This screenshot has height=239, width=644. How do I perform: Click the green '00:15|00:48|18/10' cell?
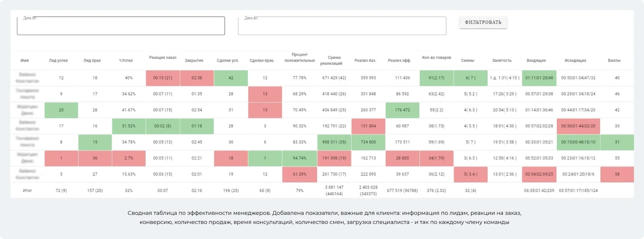pyautogui.click(x=578, y=142)
